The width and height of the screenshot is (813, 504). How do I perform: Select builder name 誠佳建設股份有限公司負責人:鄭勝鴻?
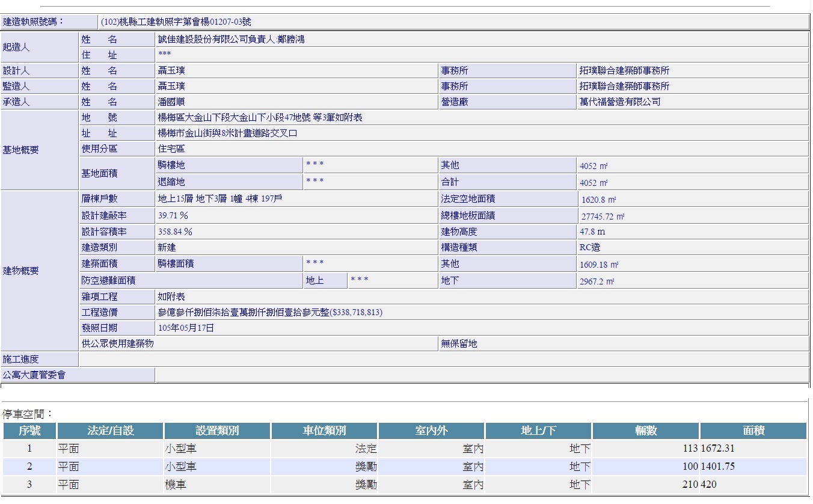tap(231, 40)
